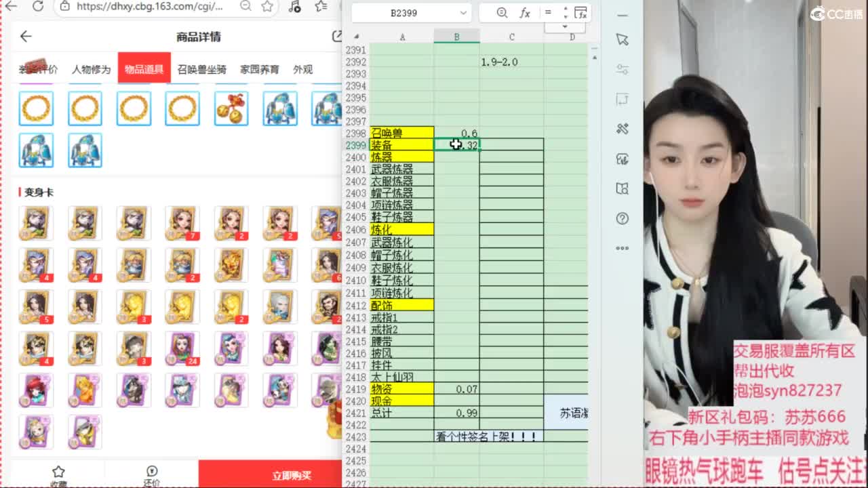Click the Name Box showing B2399

click(404, 13)
